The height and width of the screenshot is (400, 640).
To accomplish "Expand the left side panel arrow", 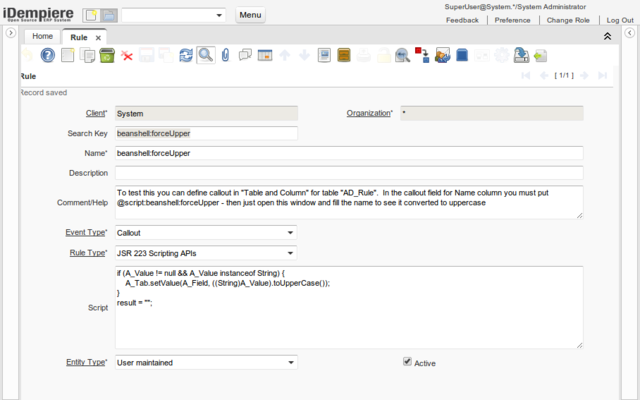I will click(10, 33).
